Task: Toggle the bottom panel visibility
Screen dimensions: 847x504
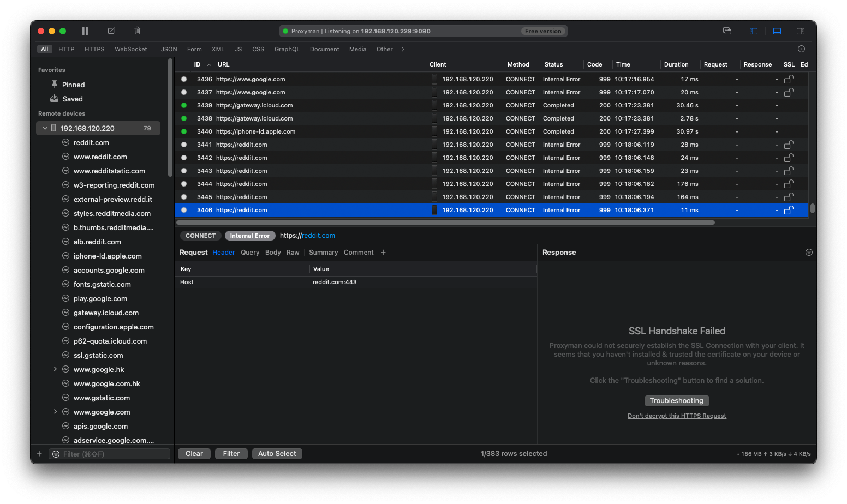Action: tap(777, 31)
